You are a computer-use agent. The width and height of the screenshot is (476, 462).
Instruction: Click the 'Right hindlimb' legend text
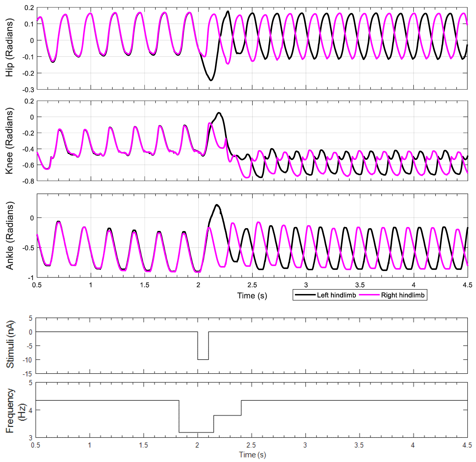pos(403,295)
